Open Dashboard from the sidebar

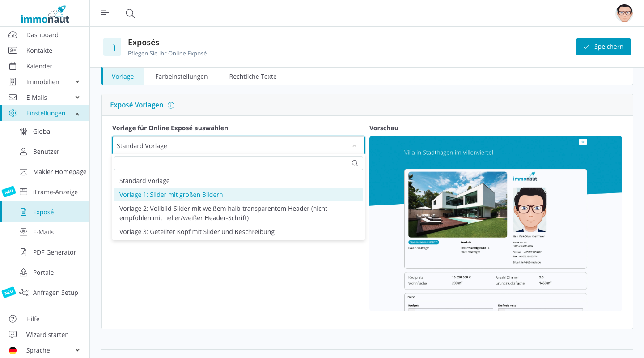(42, 35)
